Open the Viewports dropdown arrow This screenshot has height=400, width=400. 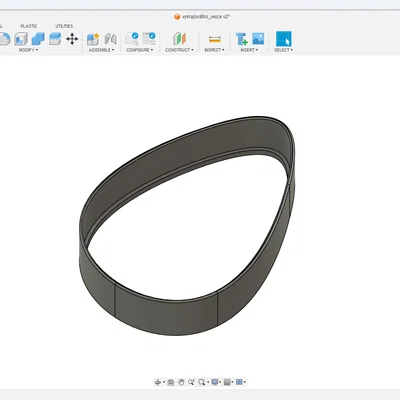point(245,382)
